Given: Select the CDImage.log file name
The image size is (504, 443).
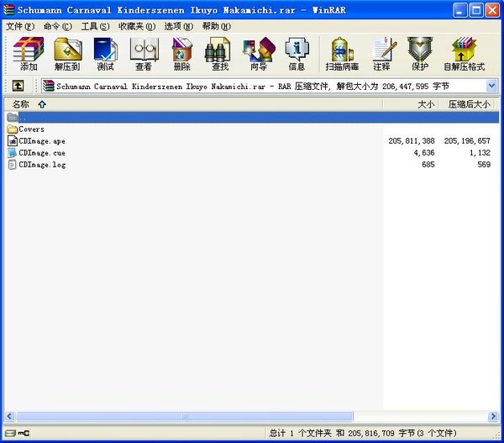Looking at the screenshot, I should point(42,165).
